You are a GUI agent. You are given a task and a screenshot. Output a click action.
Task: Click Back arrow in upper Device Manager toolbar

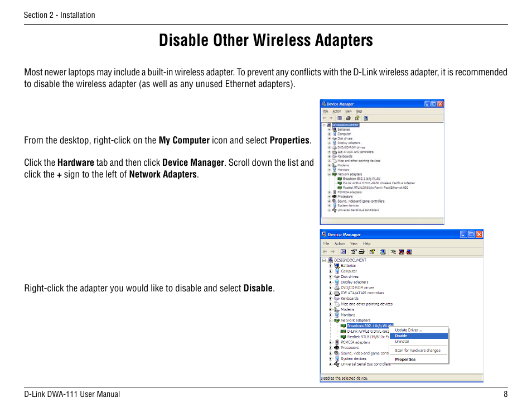click(x=325, y=118)
